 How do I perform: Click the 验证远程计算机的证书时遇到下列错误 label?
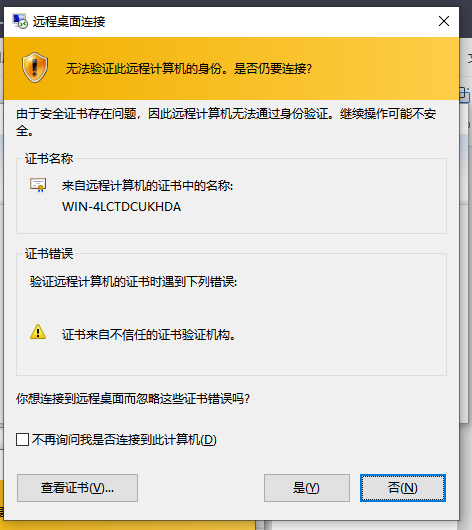click(x=133, y=281)
